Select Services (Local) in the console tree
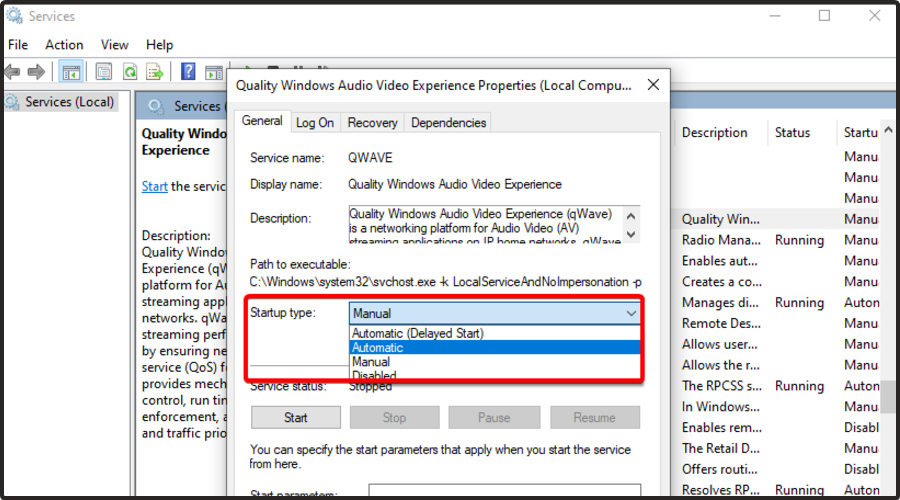 point(69,102)
